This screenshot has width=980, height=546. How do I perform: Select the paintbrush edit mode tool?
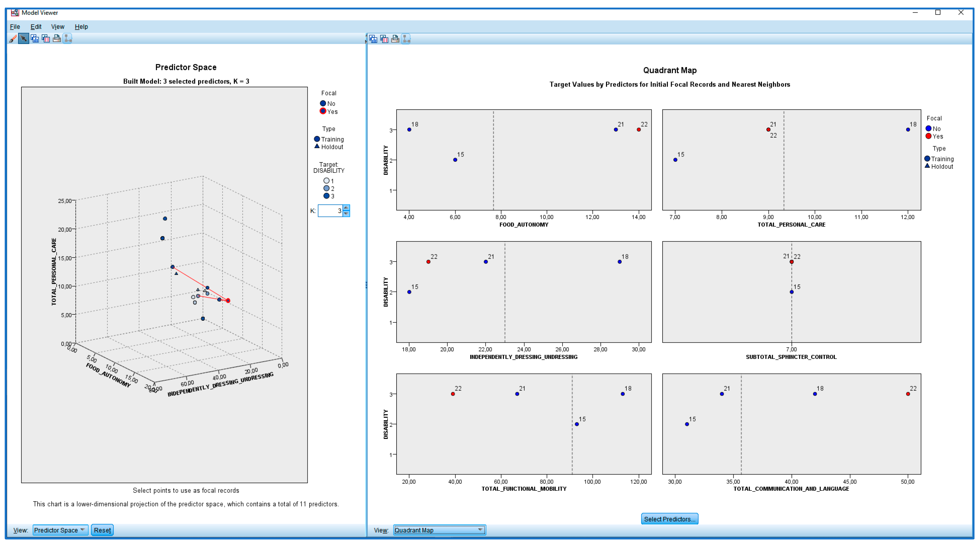tap(13, 39)
